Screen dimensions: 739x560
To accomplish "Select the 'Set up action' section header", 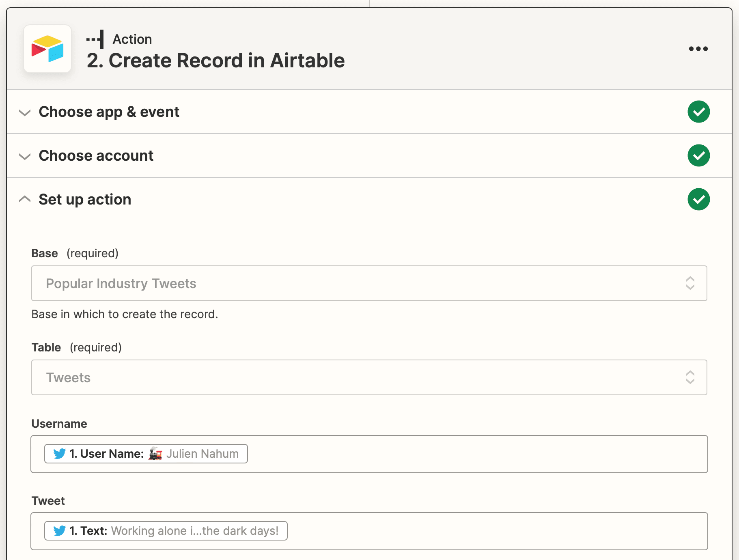I will pyautogui.click(x=84, y=199).
